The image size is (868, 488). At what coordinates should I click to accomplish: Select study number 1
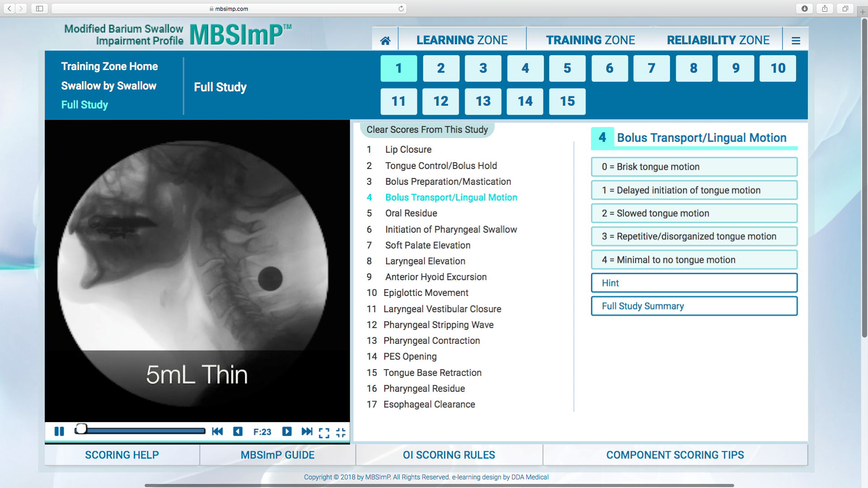(399, 68)
